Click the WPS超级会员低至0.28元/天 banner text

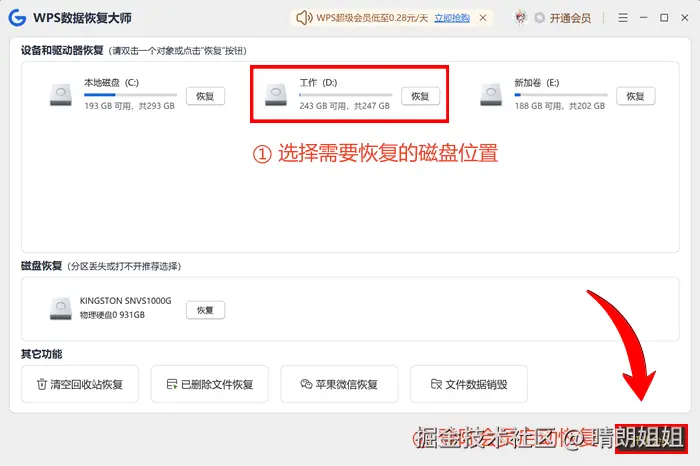[372, 18]
